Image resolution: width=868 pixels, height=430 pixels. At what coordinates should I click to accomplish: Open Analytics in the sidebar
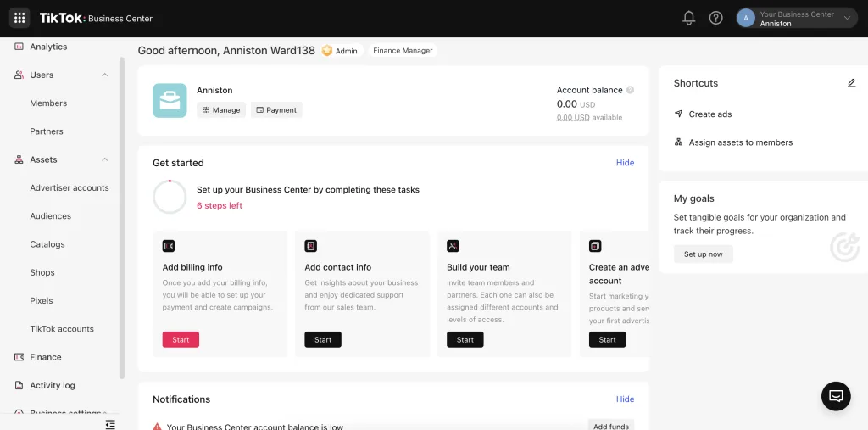(x=48, y=47)
